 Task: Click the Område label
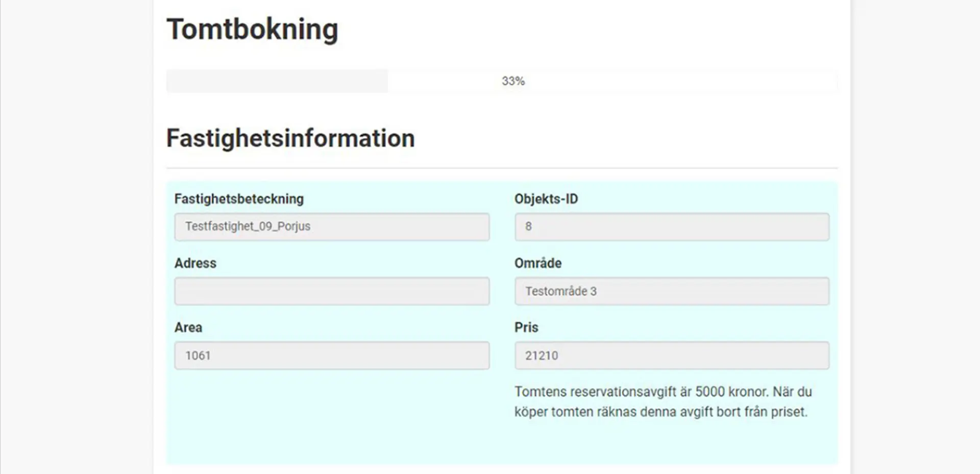tap(538, 263)
